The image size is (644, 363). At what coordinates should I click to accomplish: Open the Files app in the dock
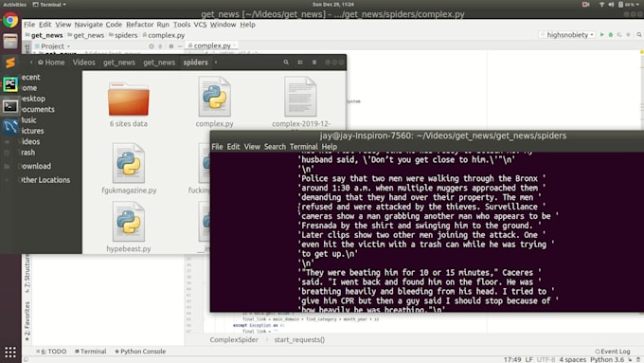coord(10,41)
